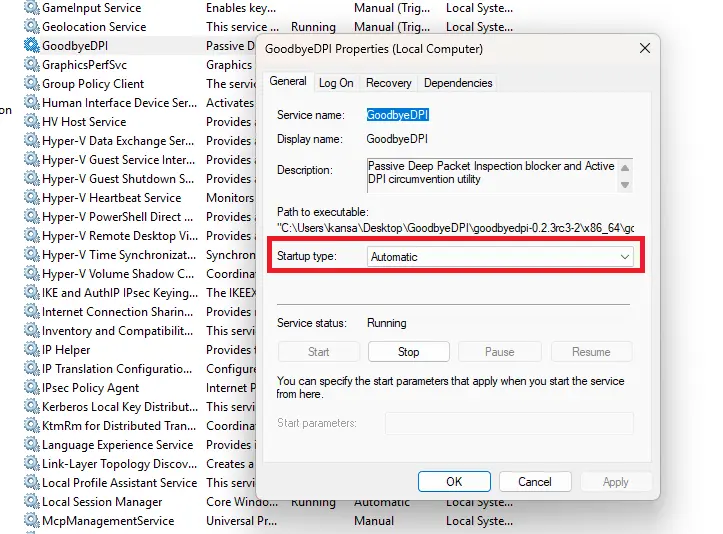Click Universal Pr... description of McpManagementService
This screenshot has width=723, height=534.
242,521
